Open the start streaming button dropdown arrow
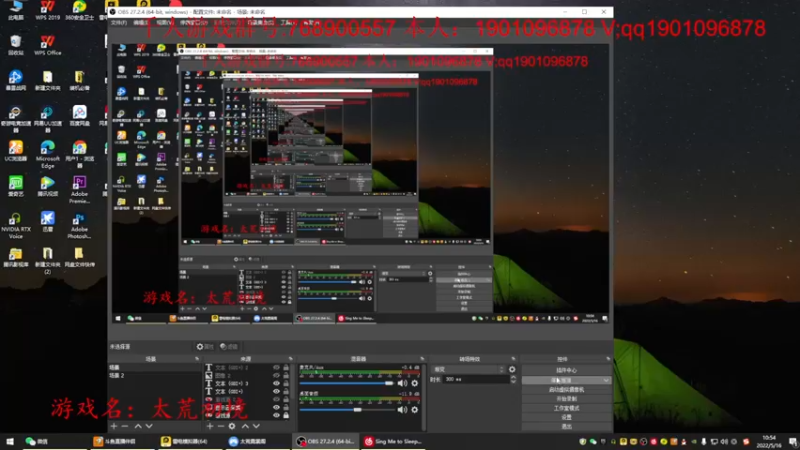Viewport: 800px width, 450px height. 606,381
